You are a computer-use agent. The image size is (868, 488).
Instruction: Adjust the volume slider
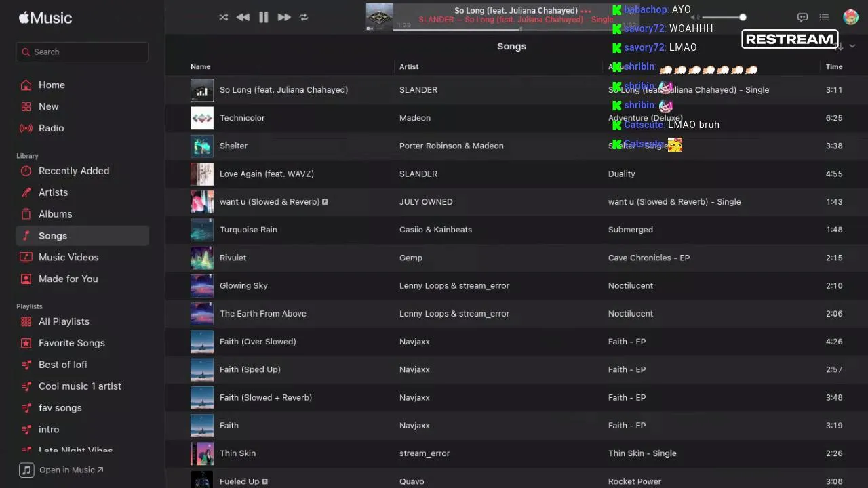[722, 17]
